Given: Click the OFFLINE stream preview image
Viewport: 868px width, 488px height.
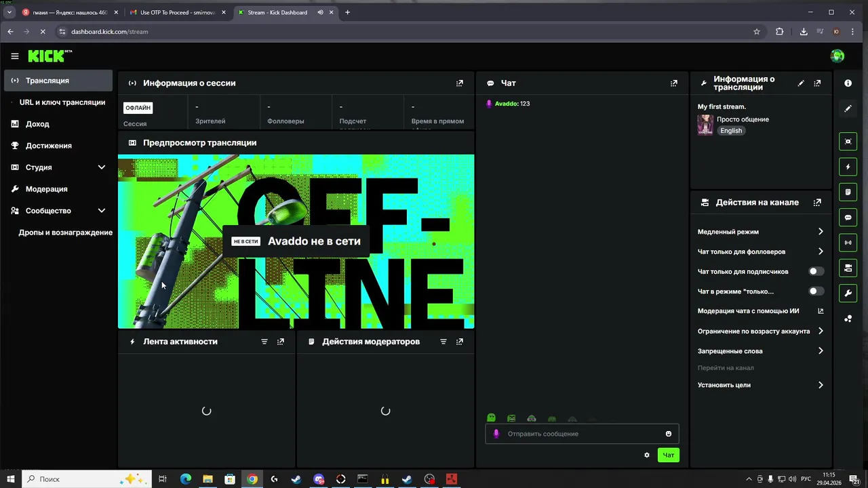Looking at the screenshot, I should click(x=296, y=241).
